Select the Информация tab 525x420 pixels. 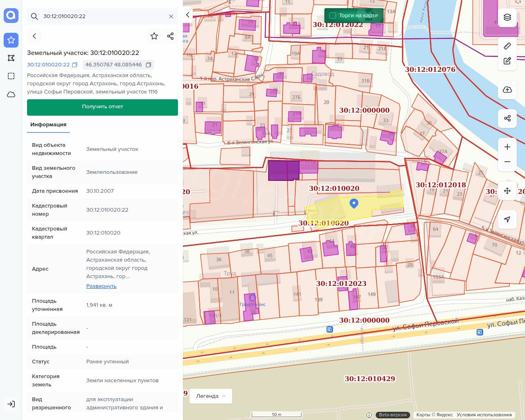pyautogui.click(x=48, y=125)
